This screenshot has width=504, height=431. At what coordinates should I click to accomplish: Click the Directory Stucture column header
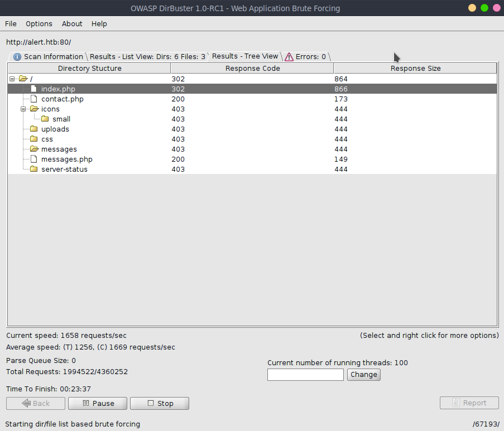coord(89,69)
